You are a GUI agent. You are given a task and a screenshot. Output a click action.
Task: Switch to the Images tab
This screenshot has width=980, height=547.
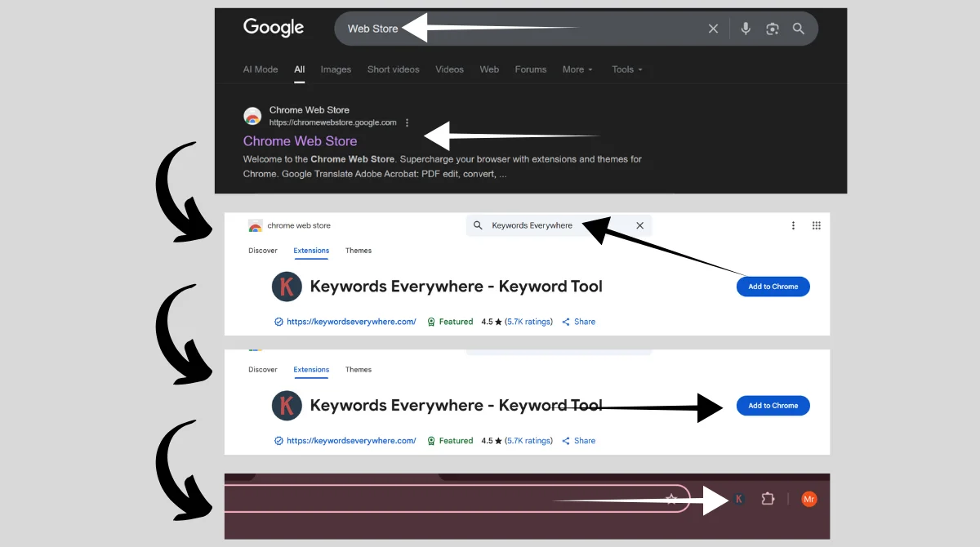click(x=336, y=69)
